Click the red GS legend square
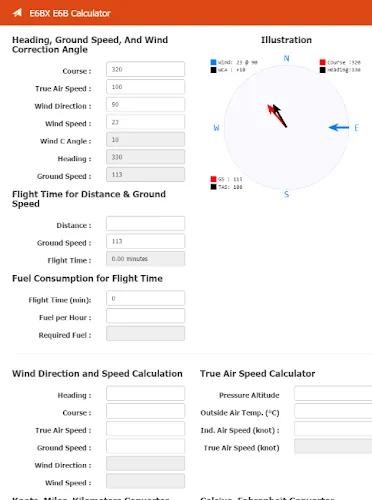This screenshot has height=500, width=372. (213, 179)
